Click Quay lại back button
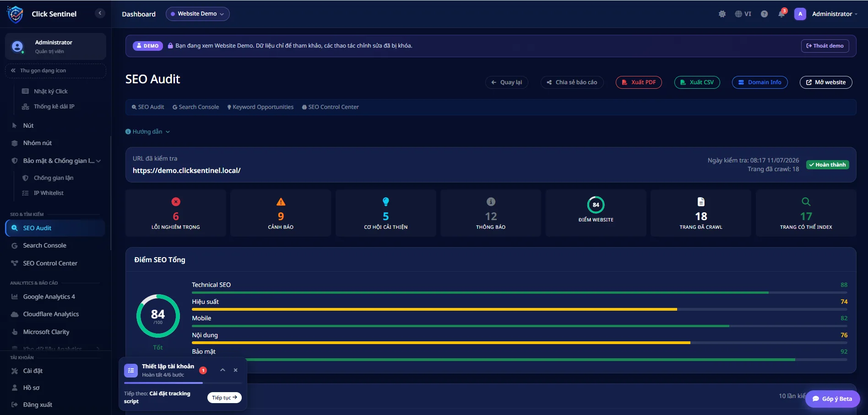Viewport: 868px width, 415px height. click(x=507, y=82)
